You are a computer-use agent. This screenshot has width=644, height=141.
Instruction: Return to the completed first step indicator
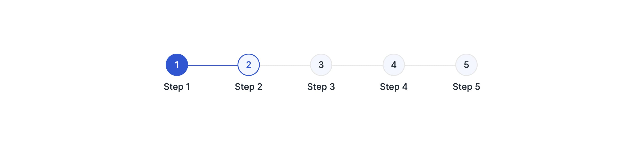[x=177, y=65]
